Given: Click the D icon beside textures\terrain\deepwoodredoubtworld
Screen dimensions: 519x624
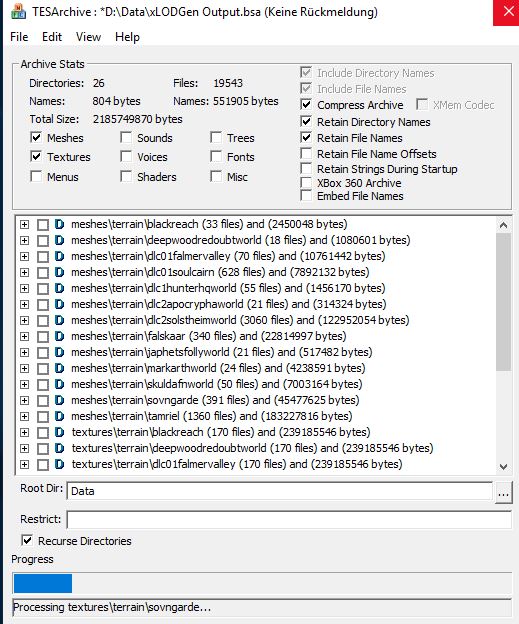Looking at the screenshot, I should (x=59, y=448).
